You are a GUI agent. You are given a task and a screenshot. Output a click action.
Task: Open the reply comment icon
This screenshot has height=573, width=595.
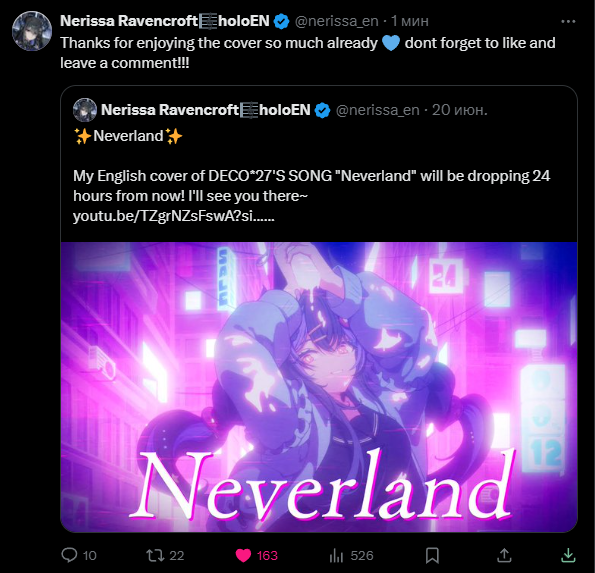pyautogui.click(x=69, y=555)
